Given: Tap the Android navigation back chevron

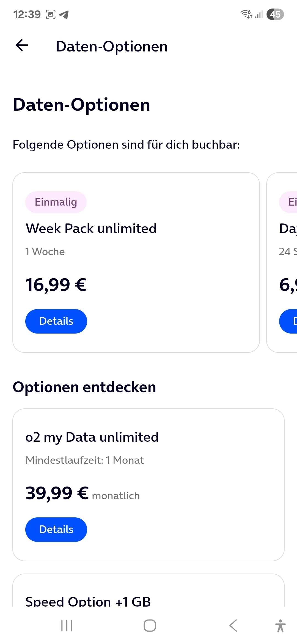Looking at the screenshot, I should coord(233,626).
